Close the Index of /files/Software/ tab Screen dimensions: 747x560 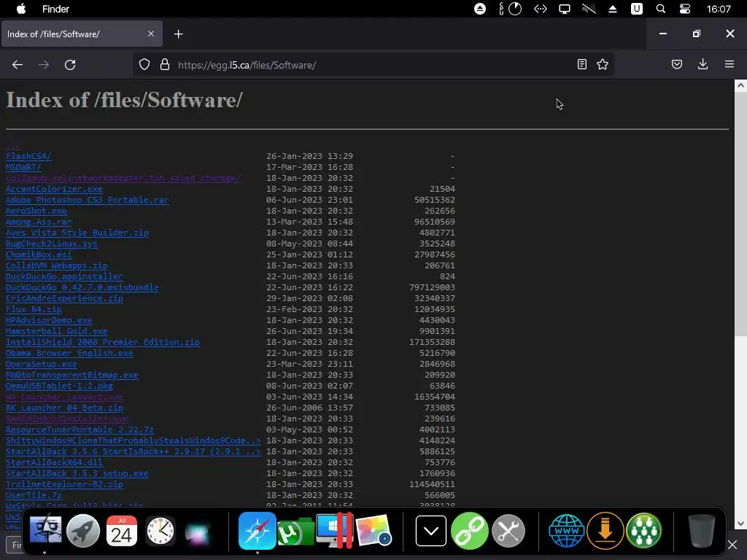151,34
